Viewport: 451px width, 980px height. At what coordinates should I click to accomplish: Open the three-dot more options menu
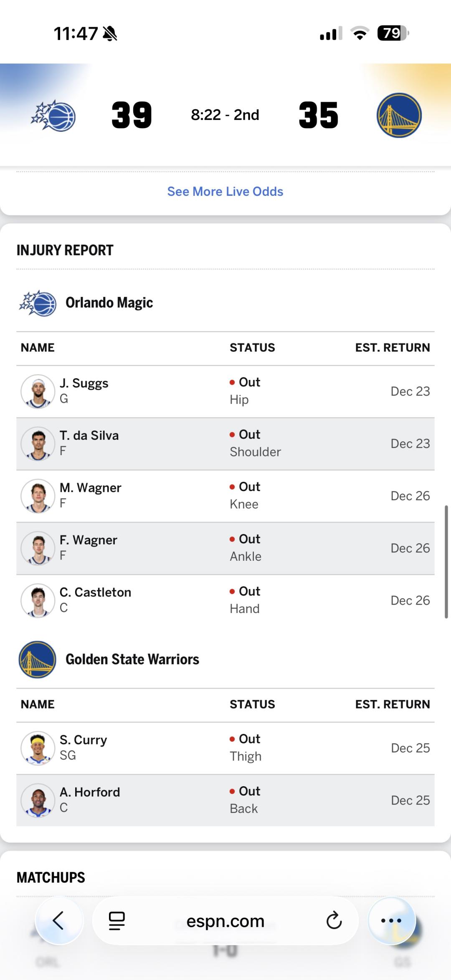pyautogui.click(x=391, y=920)
